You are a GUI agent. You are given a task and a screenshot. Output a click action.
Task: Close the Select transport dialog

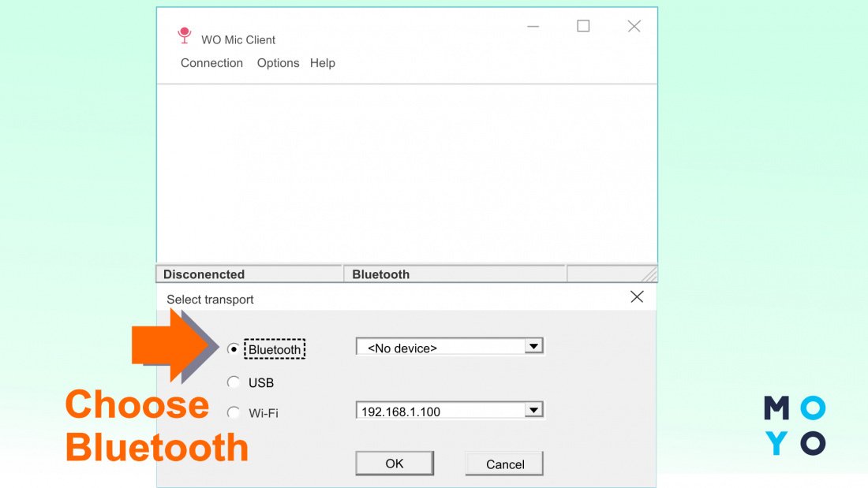637,297
